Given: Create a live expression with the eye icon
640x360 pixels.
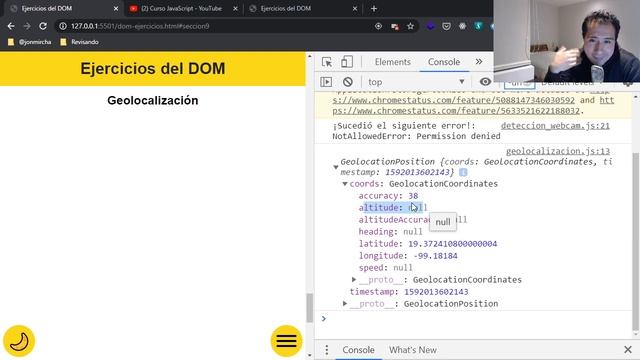Looking at the screenshot, I should coord(485,82).
